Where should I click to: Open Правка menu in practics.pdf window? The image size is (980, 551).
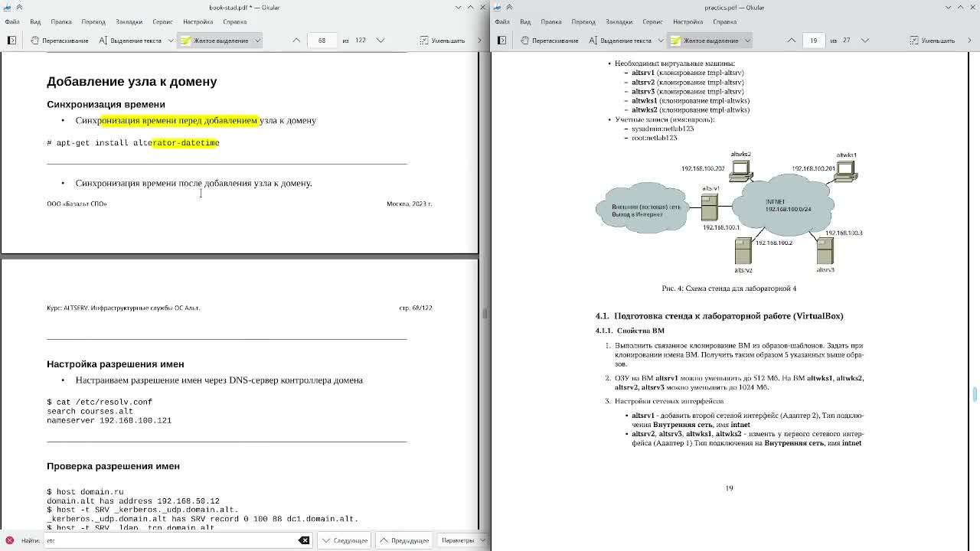point(551,21)
